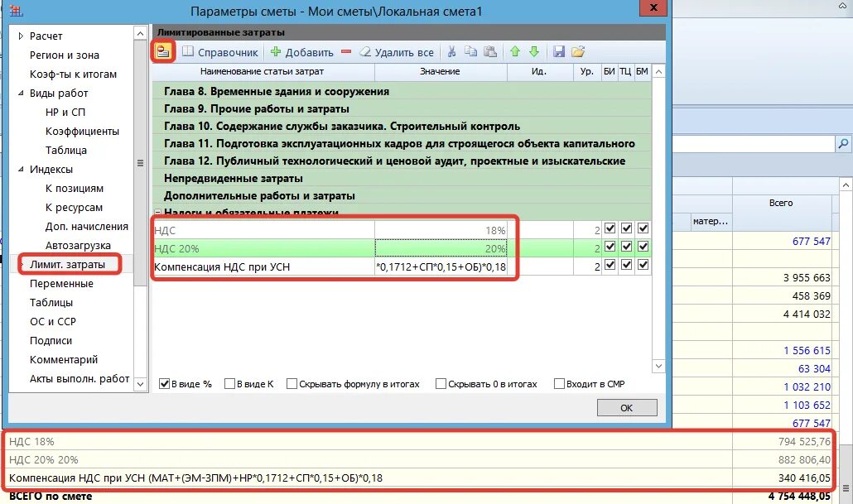Viewport: 853px width, 504px height.
Task: Click the НДС 18% value cell
Action: [x=441, y=230]
